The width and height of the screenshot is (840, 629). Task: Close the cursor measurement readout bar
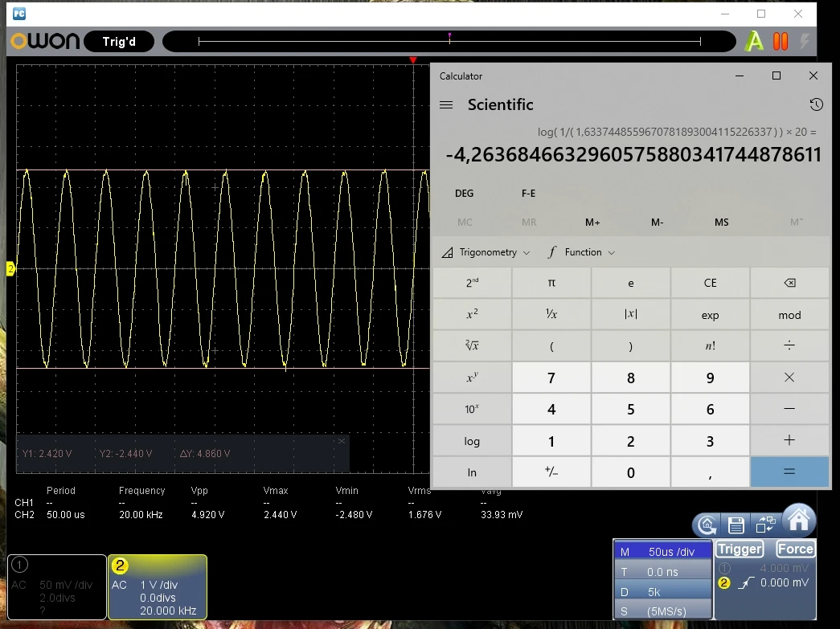point(342,441)
